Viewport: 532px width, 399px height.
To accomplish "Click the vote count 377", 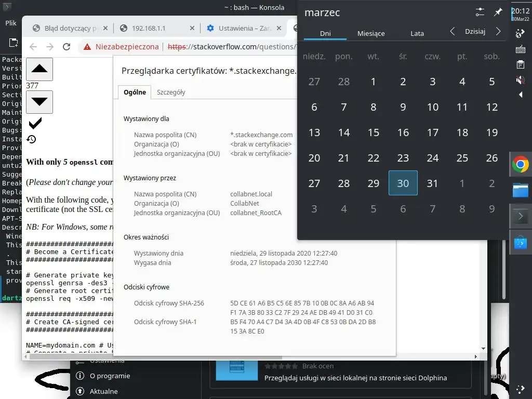I will coord(32,86).
